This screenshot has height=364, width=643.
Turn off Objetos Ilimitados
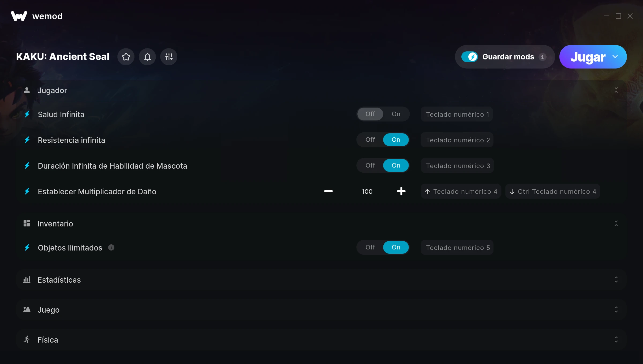coord(370,247)
